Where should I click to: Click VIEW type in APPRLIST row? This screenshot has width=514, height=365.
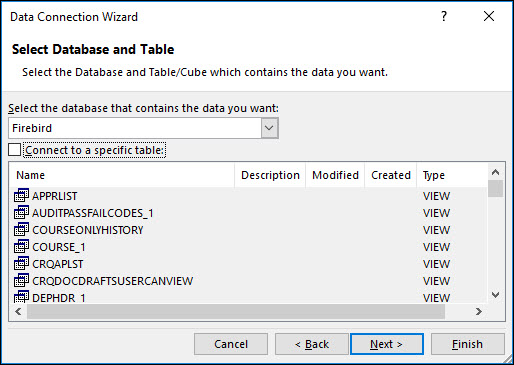point(436,196)
